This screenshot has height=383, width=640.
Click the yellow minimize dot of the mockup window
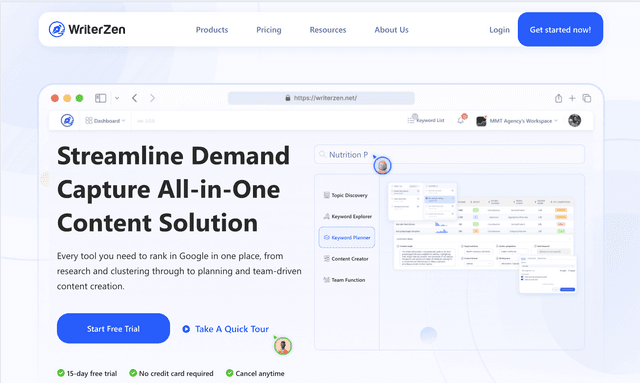pos(67,98)
